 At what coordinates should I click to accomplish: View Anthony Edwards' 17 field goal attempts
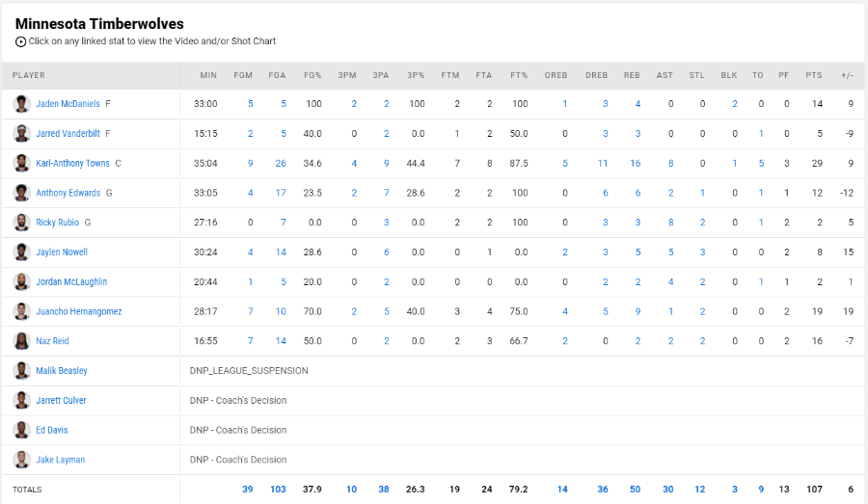[x=281, y=193]
